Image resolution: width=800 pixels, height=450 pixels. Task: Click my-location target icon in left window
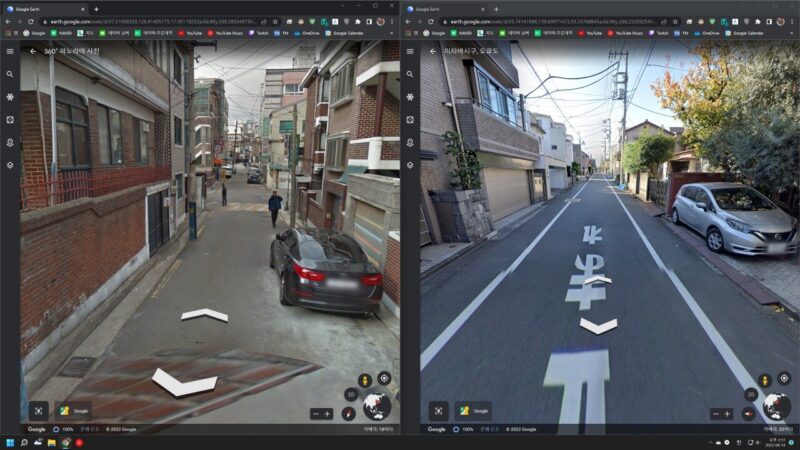[384, 379]
